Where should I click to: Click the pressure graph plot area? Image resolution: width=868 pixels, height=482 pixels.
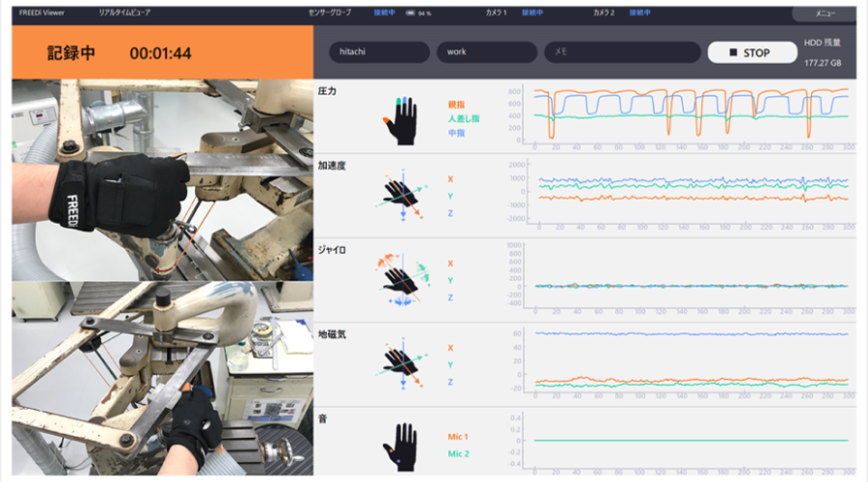point(691,116)
